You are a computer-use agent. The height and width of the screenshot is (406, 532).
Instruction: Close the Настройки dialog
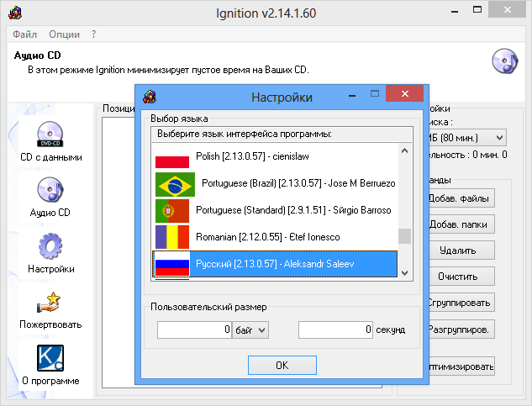(x=404, y=93)
